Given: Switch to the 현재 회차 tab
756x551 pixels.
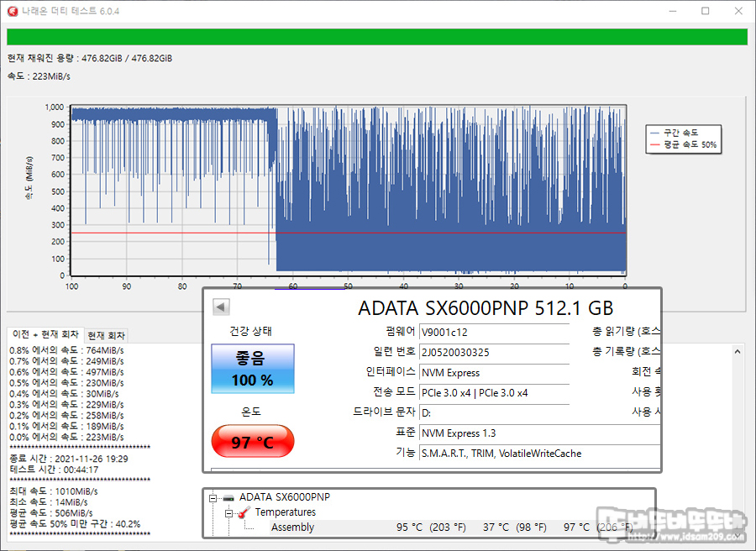Looking at the screenshot, I should (107, 335).
